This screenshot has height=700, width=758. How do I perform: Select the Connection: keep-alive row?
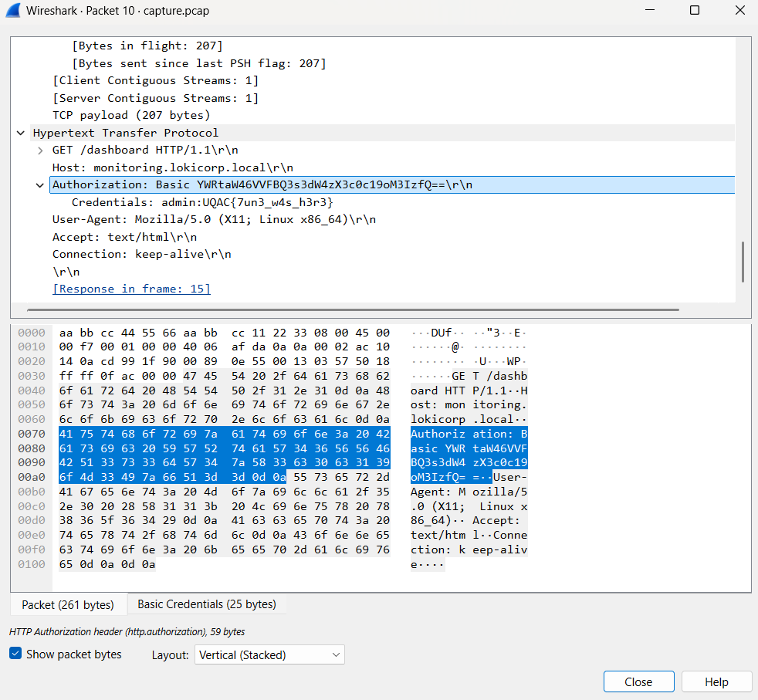[141, 254]
